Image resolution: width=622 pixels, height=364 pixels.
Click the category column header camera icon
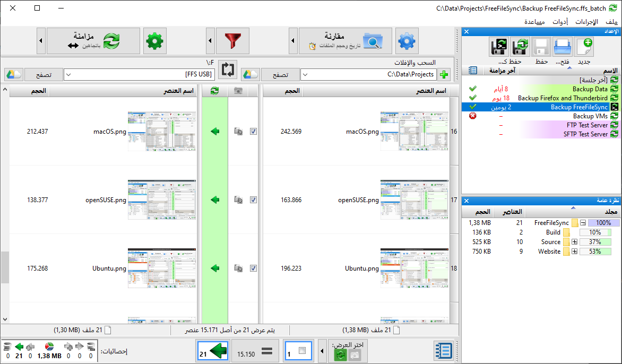(238, 91)
